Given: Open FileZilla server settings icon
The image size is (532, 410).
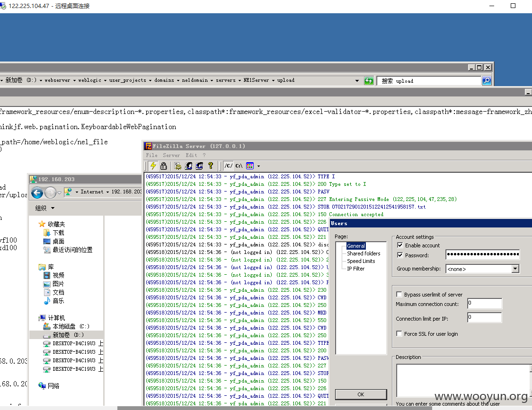Looking at the screenshot, I should coord(178,166).
